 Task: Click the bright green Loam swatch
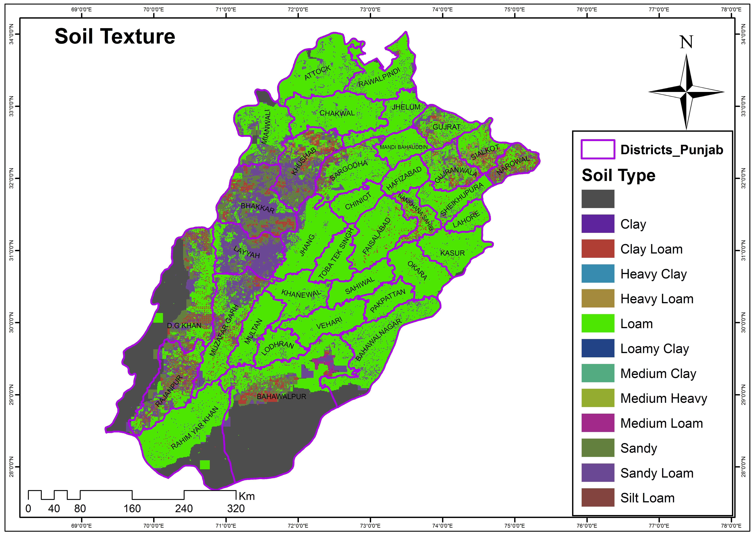[598, 323]
